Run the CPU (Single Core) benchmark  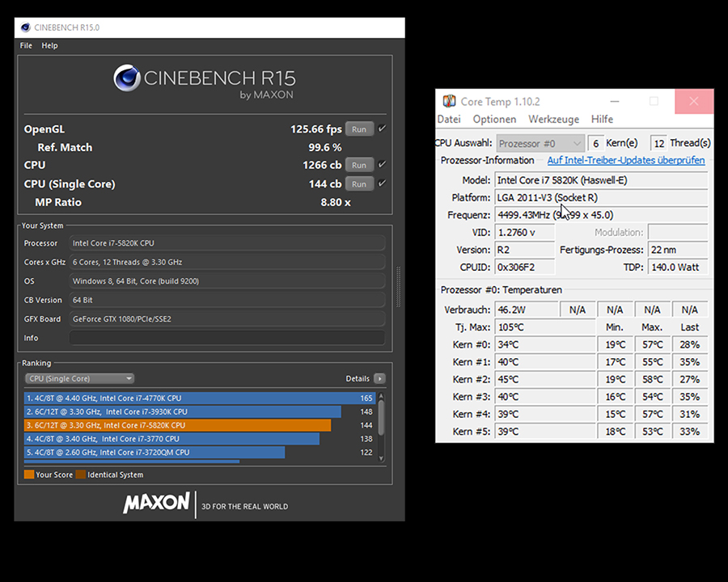359,183
